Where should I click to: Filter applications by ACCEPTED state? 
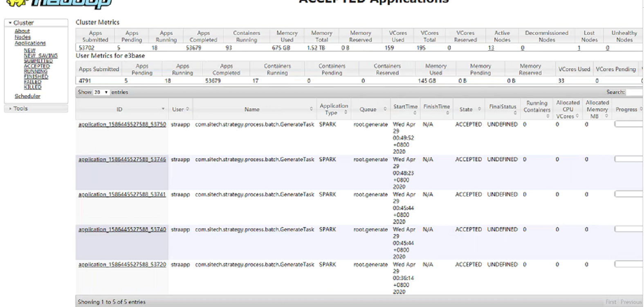tap(37, 66)
